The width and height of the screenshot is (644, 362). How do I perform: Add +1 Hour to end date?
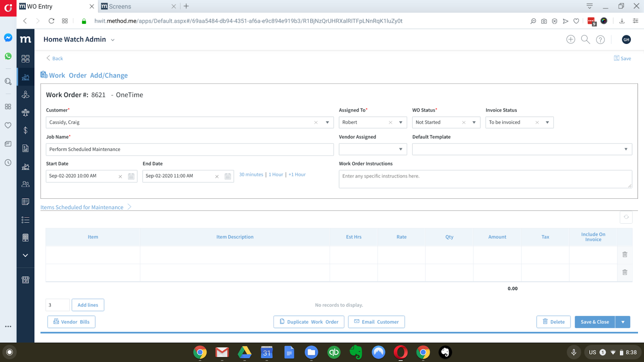(297, 175)
